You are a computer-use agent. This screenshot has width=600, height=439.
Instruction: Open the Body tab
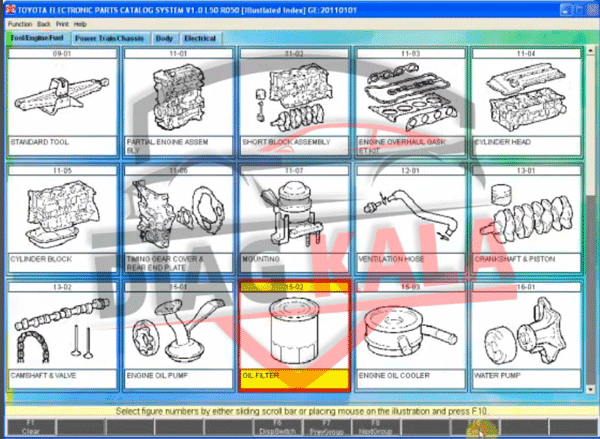tap(165, 39)
